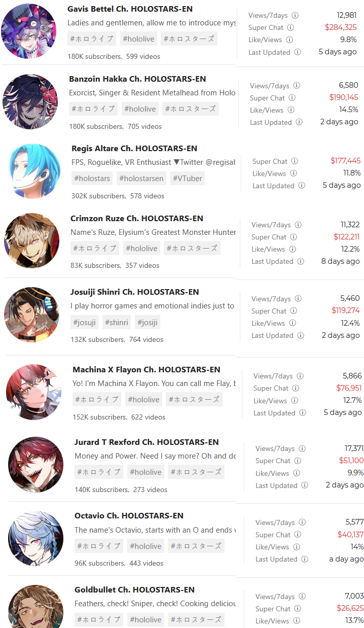Click info icon beside Regis Altare Last Updated
The width and height of the screenshot is (364, 628).
(x=302, y=186)
